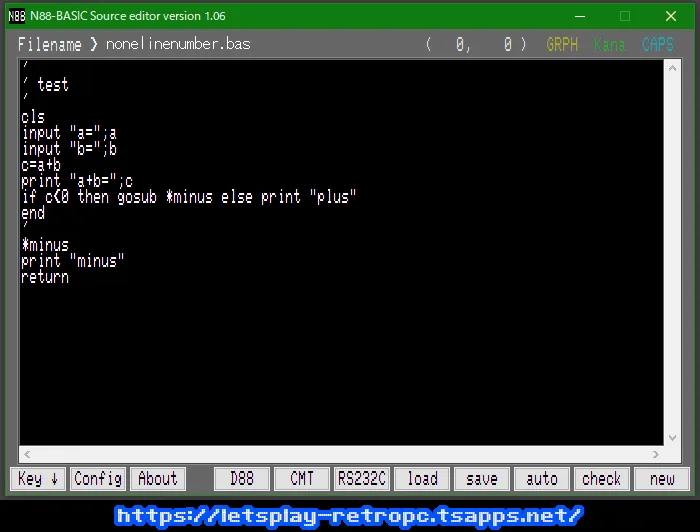
Task: Open the letsplay-retropc.tsapps.net link
Action: coord(348,515)
